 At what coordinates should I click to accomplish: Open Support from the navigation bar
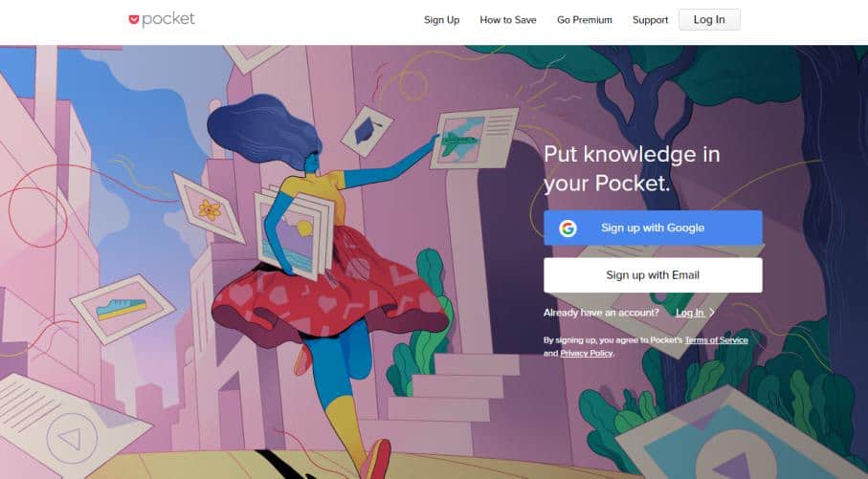pos(651,20)
